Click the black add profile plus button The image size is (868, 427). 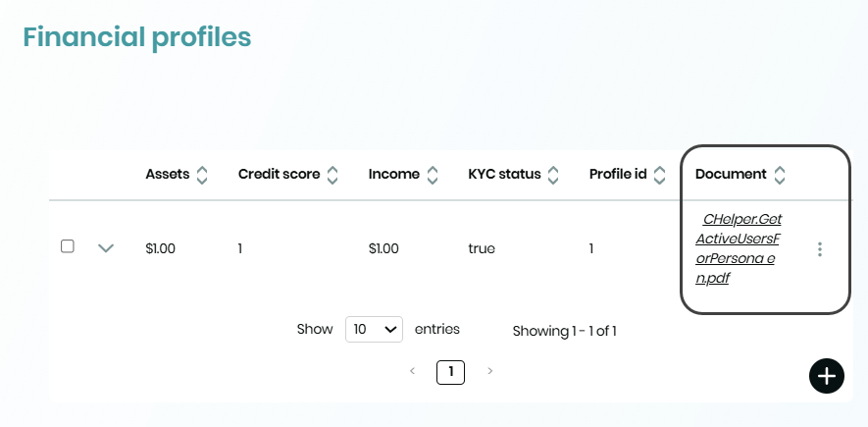[827, 375]
